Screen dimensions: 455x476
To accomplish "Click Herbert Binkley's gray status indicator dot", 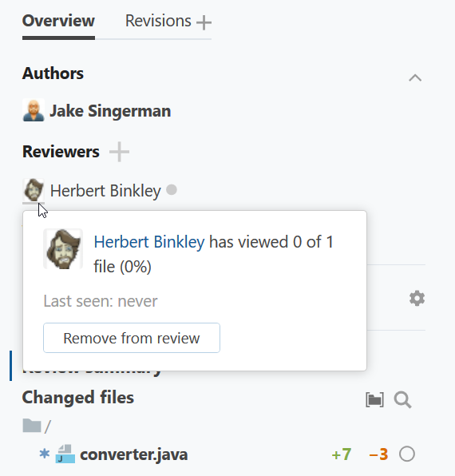I will pyautogui.click(x=172, y=190).
